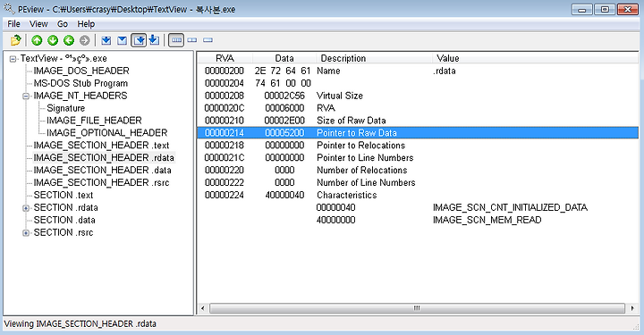Select the Name row at 00000200
The width and height of the screenshot is (644, 335).
(418, 71)
